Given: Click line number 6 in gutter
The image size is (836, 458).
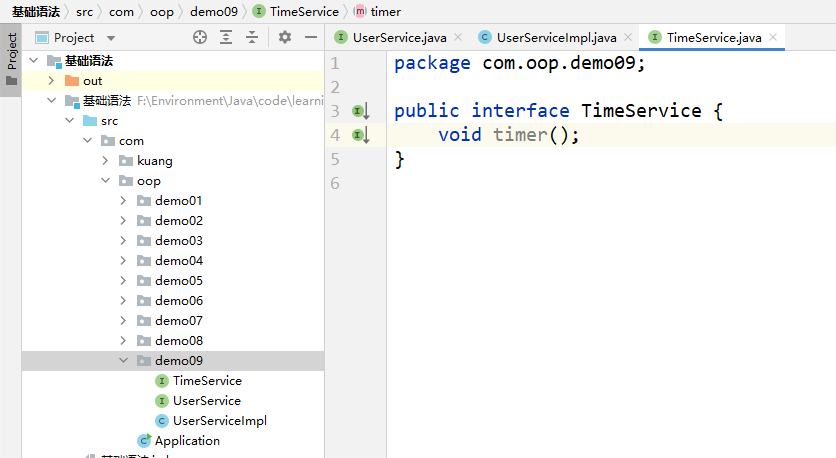Looking at the screenshot, I should coord(335,183).
